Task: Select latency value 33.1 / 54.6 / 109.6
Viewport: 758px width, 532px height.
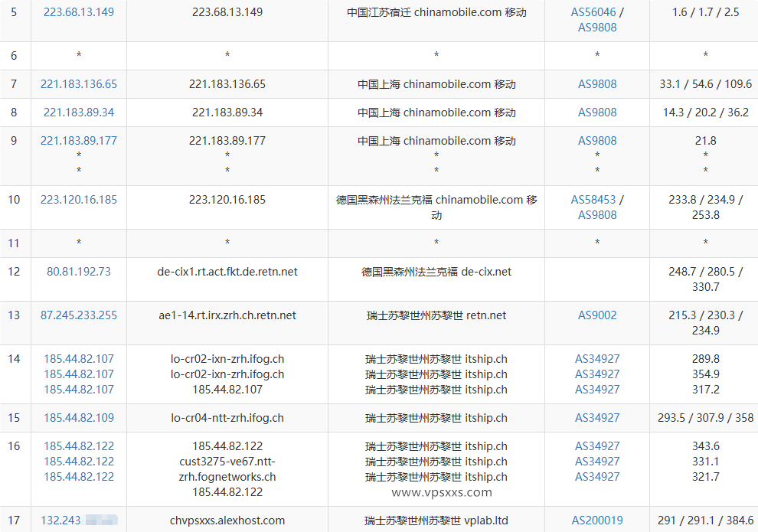Action: [x=706, y=84]
